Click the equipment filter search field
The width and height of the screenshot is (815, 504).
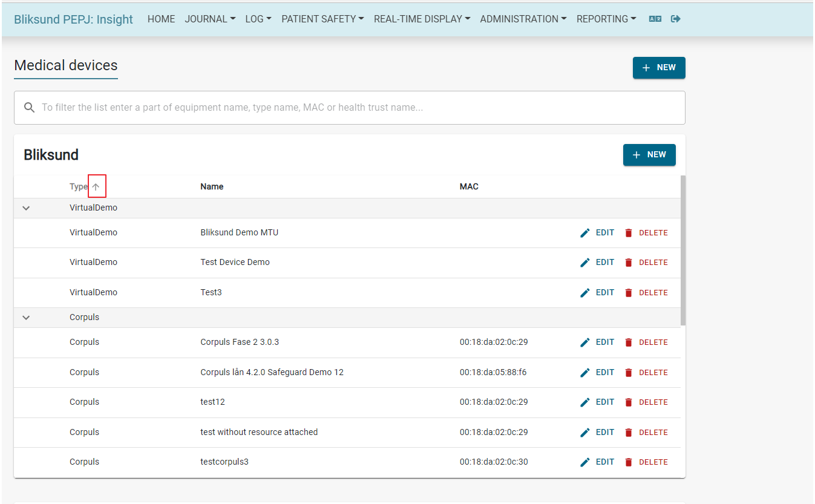[x=350, y=108]
